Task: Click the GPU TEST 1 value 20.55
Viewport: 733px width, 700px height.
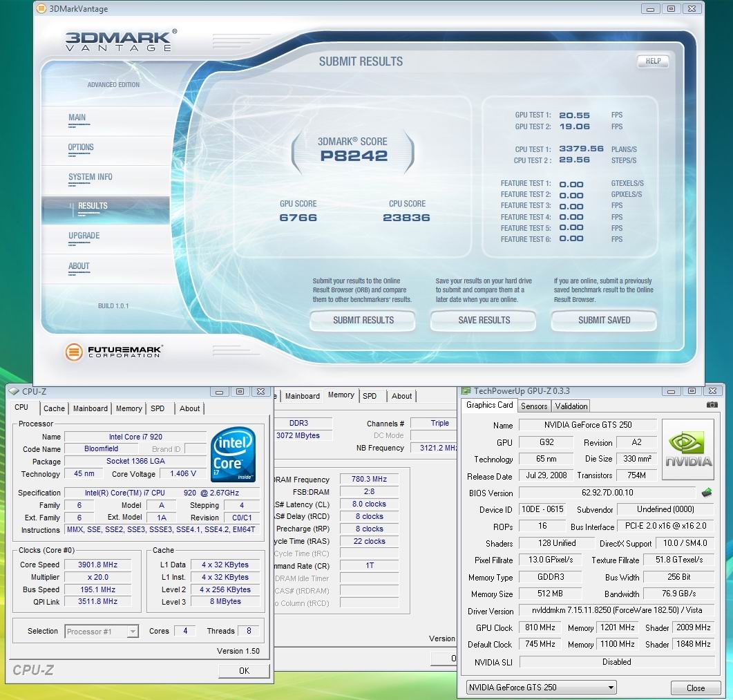Action: click(575, 115)
